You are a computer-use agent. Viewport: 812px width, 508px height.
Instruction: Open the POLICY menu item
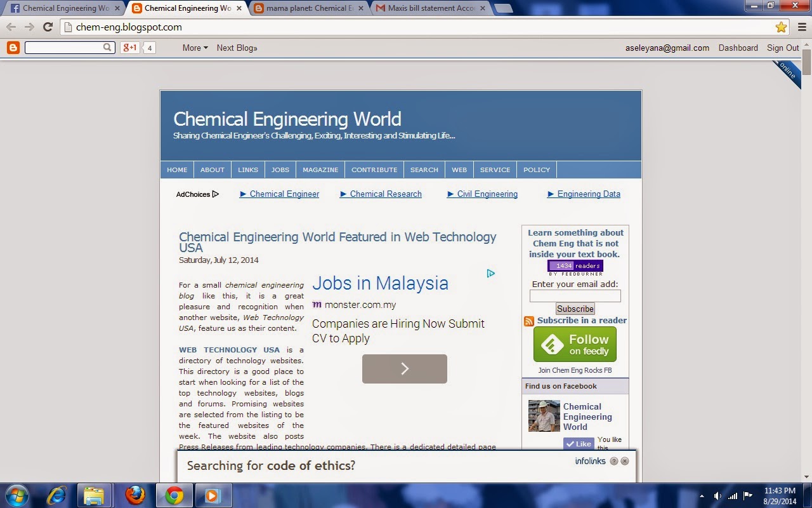pos(537,170)
